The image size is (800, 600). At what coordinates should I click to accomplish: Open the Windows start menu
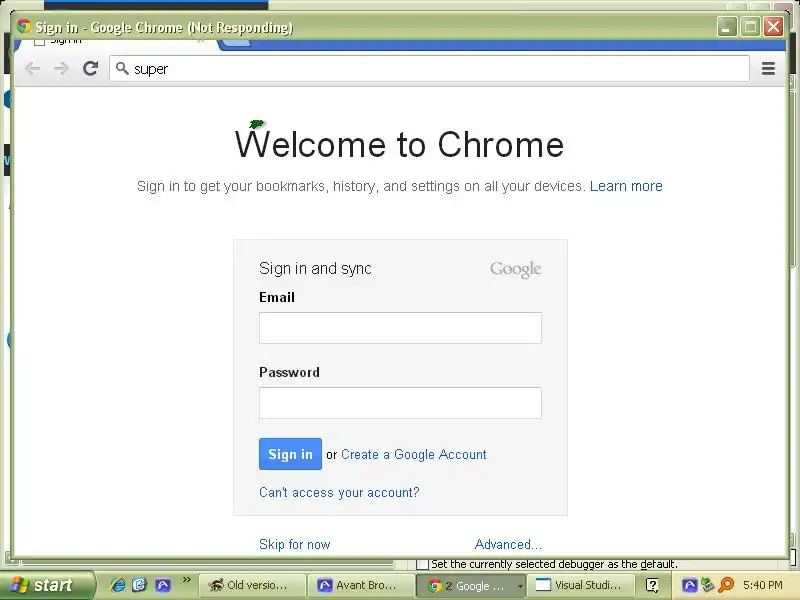pos(47,585)
